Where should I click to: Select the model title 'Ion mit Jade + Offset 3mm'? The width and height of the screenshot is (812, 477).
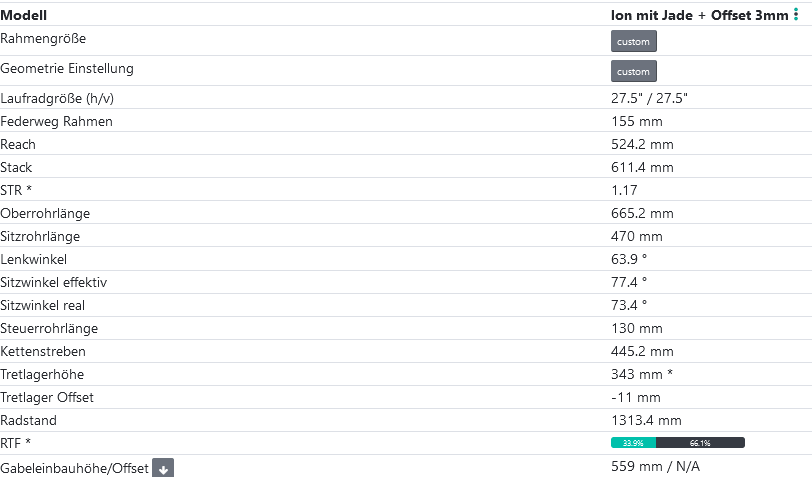tap(699, 15)
